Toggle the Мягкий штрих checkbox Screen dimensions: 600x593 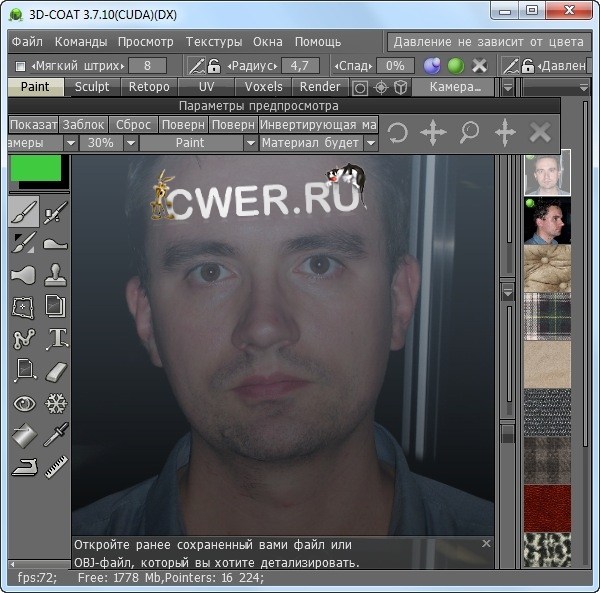pos(21,66)
